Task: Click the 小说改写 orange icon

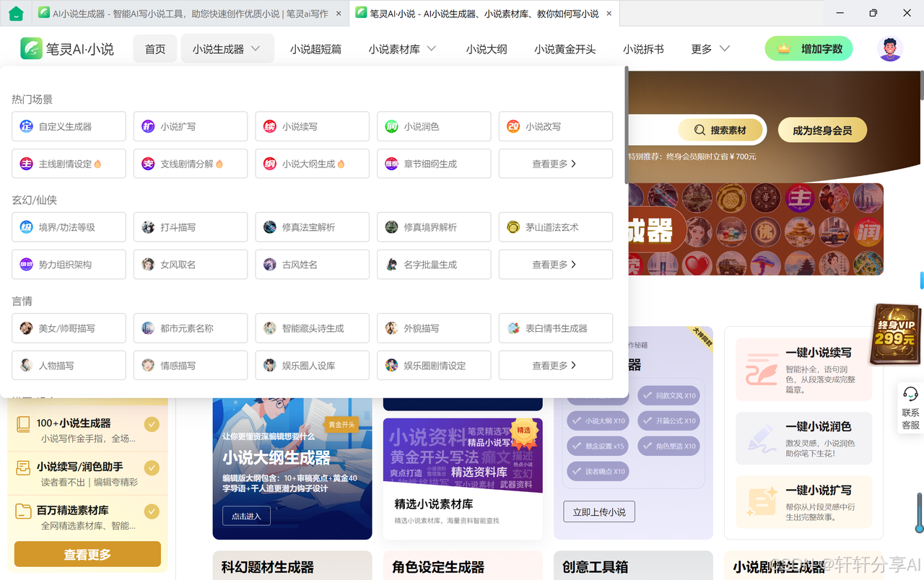Action: 513,126
